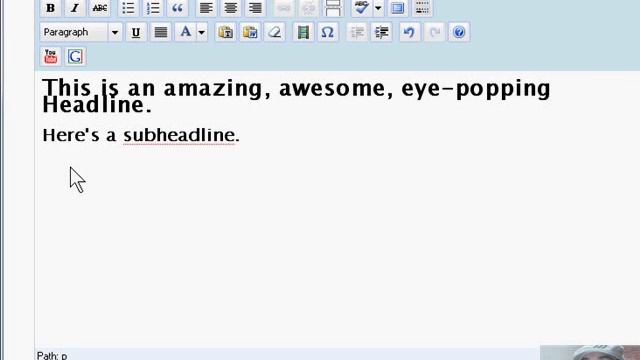Image resolution: width=640 pixels, height=360 pixels.
Task: Insert embedded media with filmstrip icon
Action: (303, 32)
